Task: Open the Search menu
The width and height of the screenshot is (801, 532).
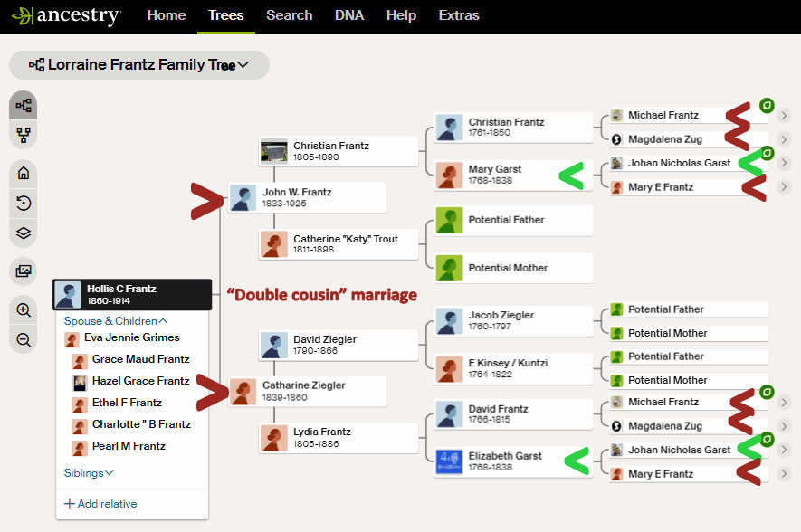Action: pos(289,15)
